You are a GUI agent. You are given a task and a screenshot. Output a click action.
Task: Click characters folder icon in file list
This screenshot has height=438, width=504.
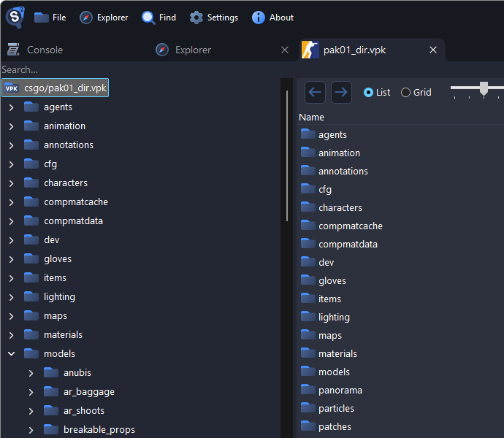(x=308, y=207)
